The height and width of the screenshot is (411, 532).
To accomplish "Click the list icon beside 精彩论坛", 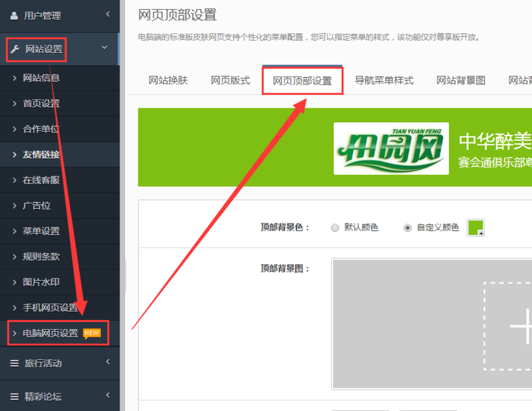I will (15, 396).
